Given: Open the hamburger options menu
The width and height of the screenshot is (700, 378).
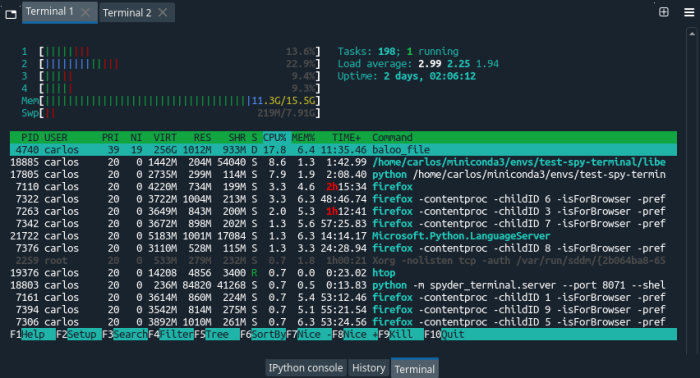Looking at the screenshot, I should pyautogui.click(x=689, y=12).
